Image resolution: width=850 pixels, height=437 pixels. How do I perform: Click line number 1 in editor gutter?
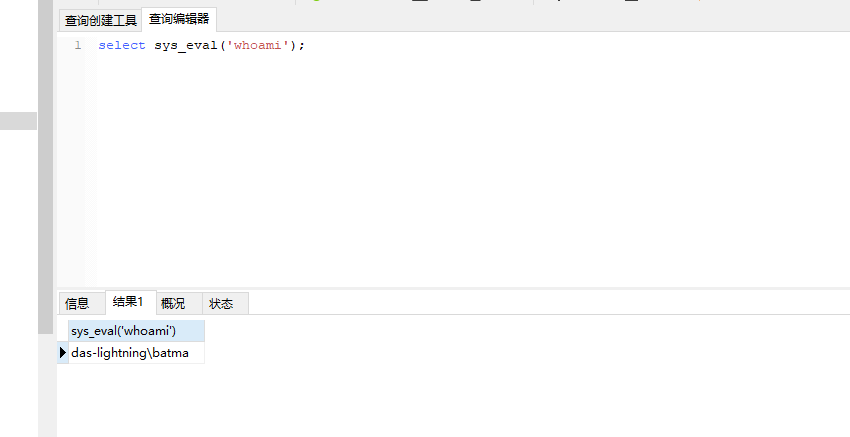pos(78,45)
